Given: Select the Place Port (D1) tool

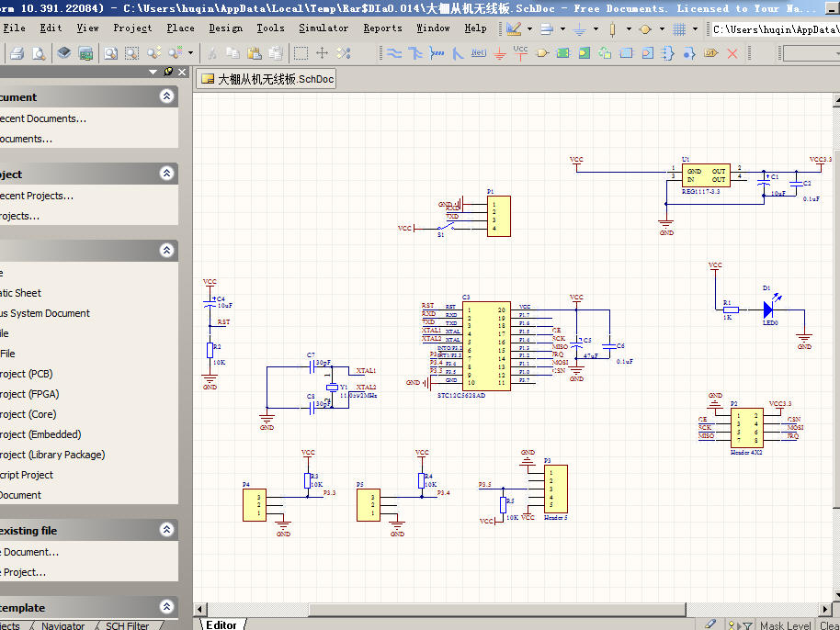Looking at the screenshot, I should 711,53.
